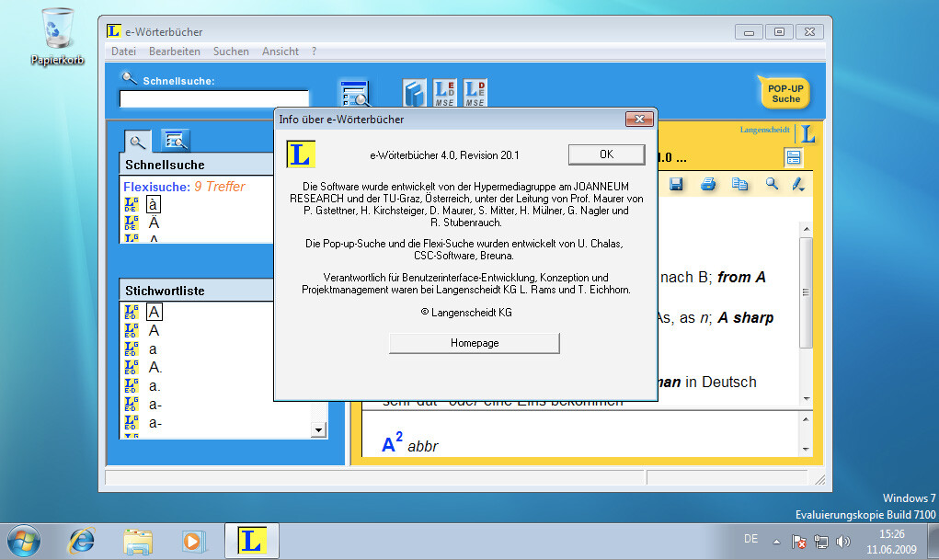Click dictionary icon beside boxed A entry
939x560 pixels.
(x=132, y=312)
